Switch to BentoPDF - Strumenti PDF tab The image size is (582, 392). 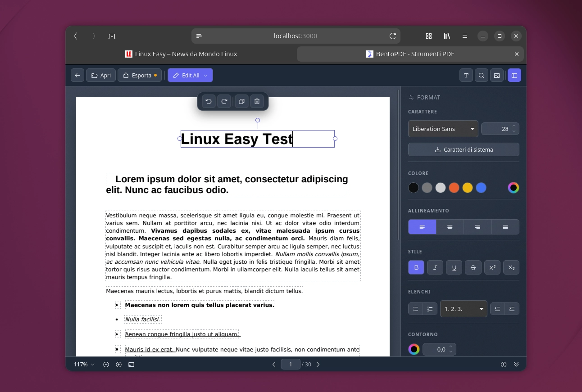tap(410, 54)
